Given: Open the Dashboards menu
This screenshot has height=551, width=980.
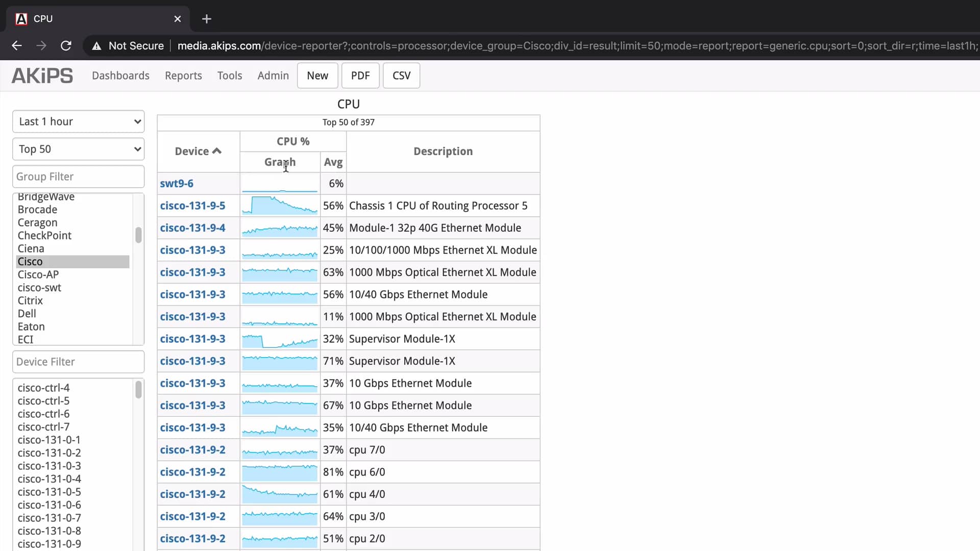Looking at the screenshot, I should click(120, 75).
